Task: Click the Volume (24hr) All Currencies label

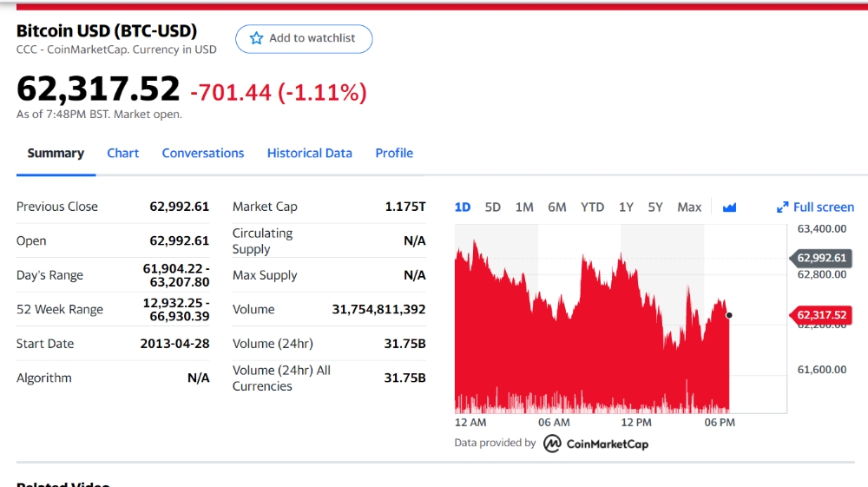Action: (281, 378)
